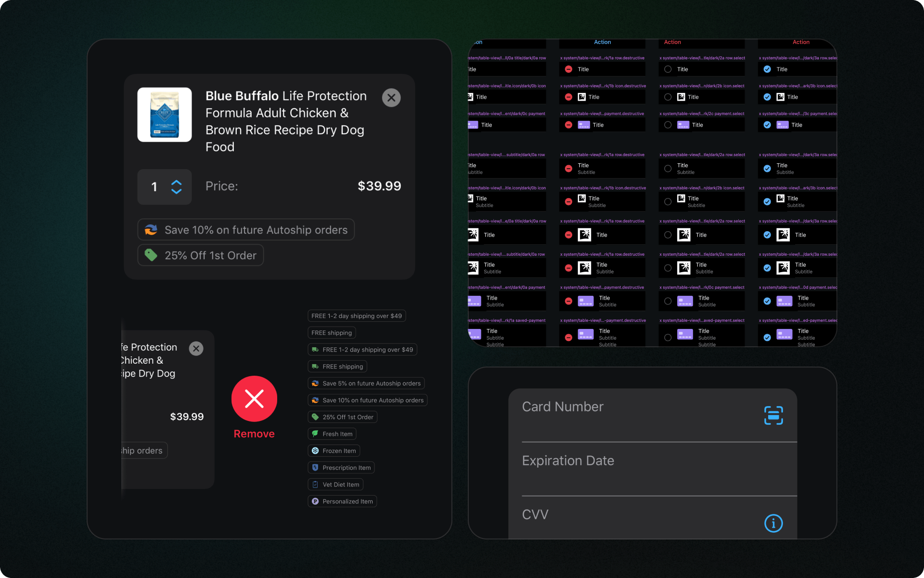Click the $39.99 price on the Blue Buffalo card

tap(379, 186)
